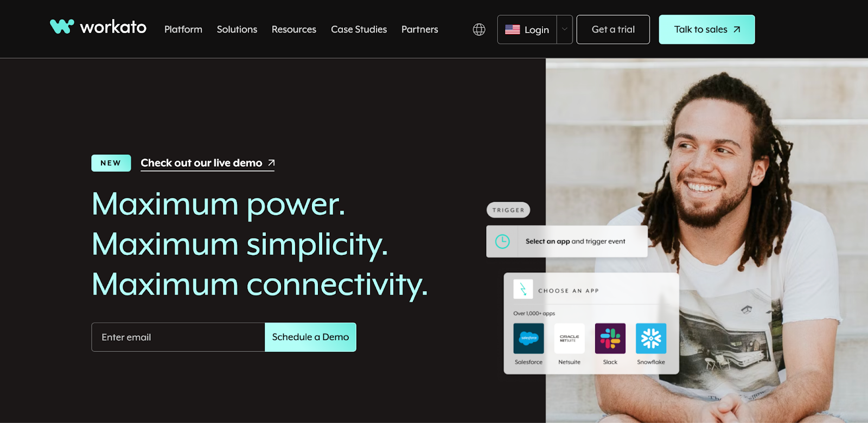The height and width of the screenshot is (423, 868).
Task: Open the Platform menu
Action: click(x=183, y=29)
